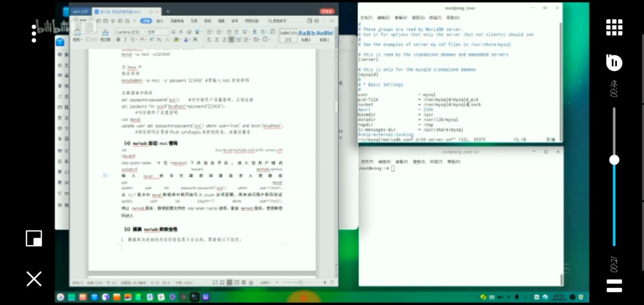
Task: Open File menu in top terminal
Action: (x=366, y=18)
